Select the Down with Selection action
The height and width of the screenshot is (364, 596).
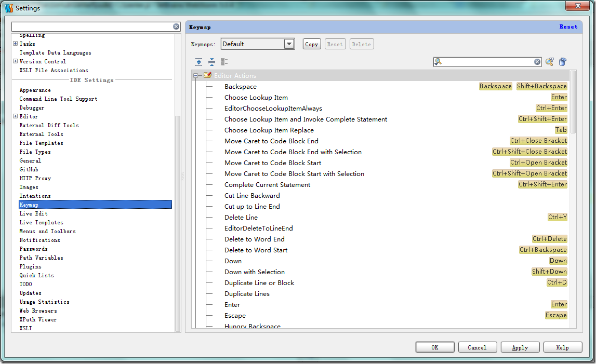(254, 272)
